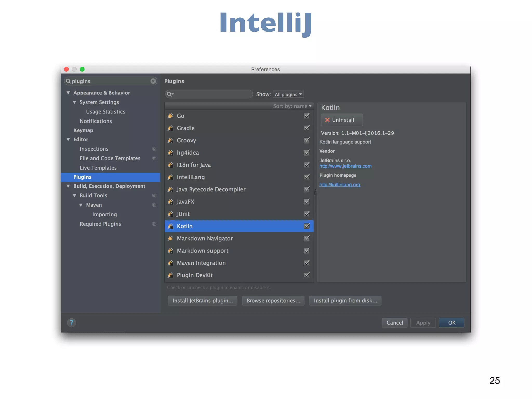Open the kotlinlang.org homepage link

click(340, 185)
